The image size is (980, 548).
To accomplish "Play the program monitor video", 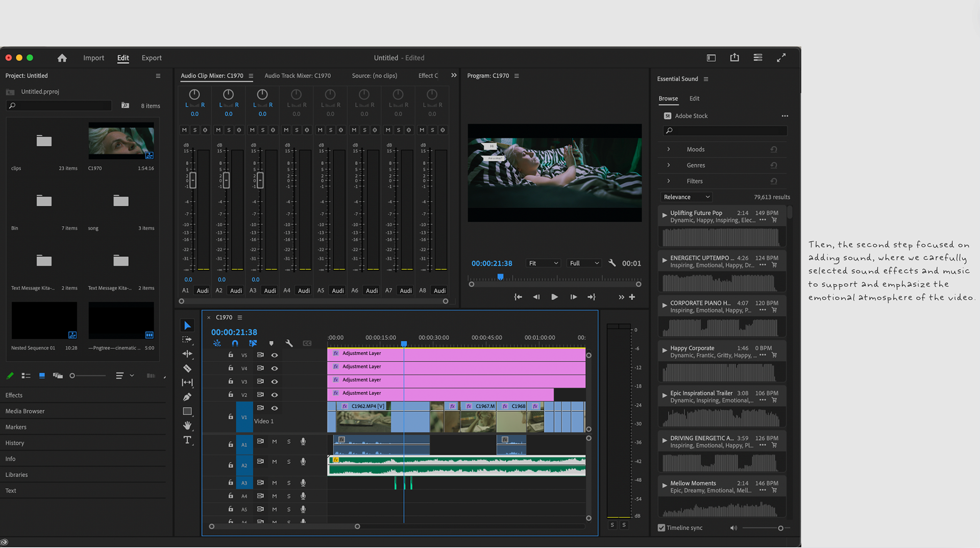I will point(554,297).
